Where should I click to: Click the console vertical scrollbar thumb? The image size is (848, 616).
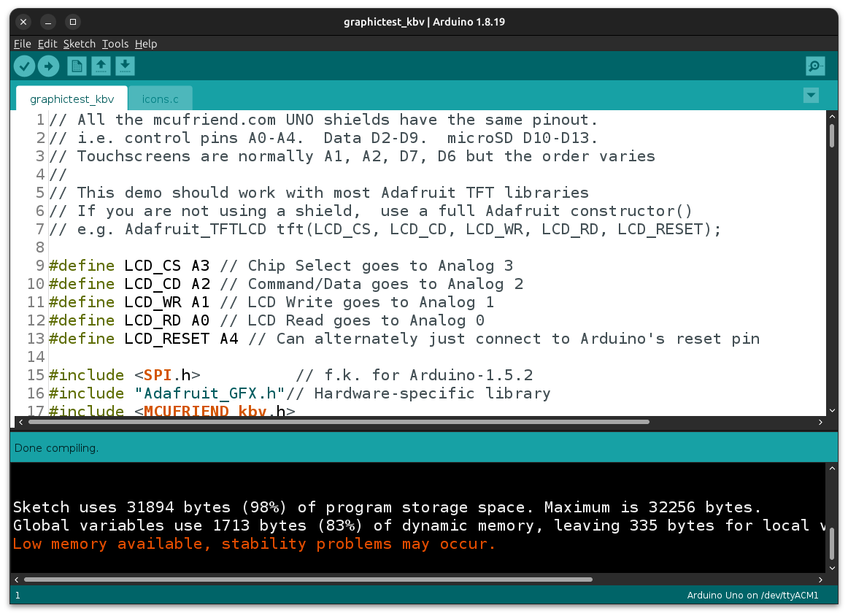(832, 544)
